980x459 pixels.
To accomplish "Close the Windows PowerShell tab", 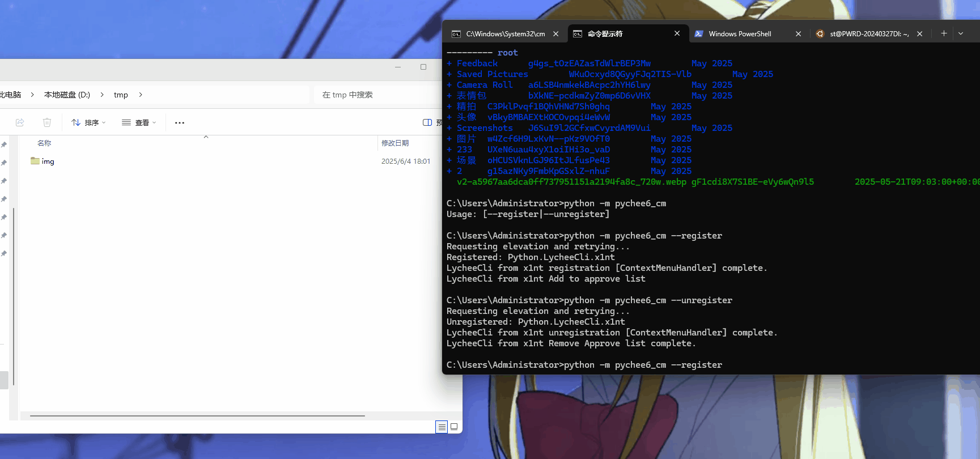I will pos(798,34).
